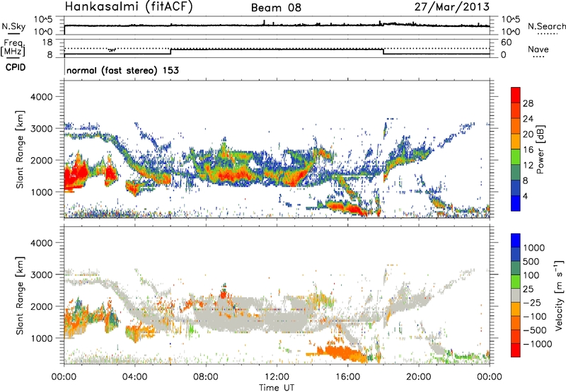The image size is (566, 392).
Task: Click the 3000 range label in velocity panel
Action: (41, 275)
